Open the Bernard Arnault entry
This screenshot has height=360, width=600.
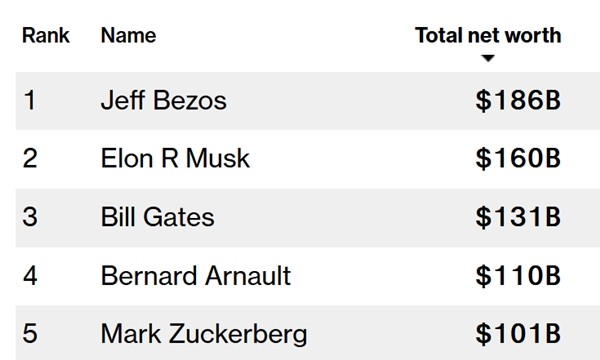(x=196, y=275)
